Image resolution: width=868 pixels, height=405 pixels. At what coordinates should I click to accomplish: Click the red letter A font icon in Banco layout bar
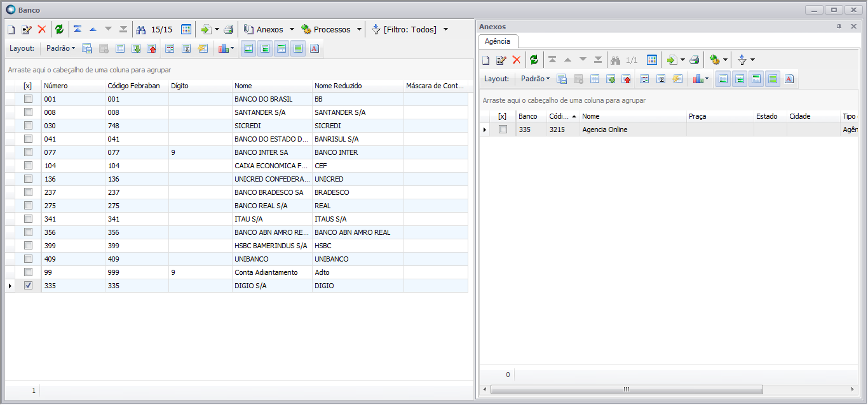(315, 48)
